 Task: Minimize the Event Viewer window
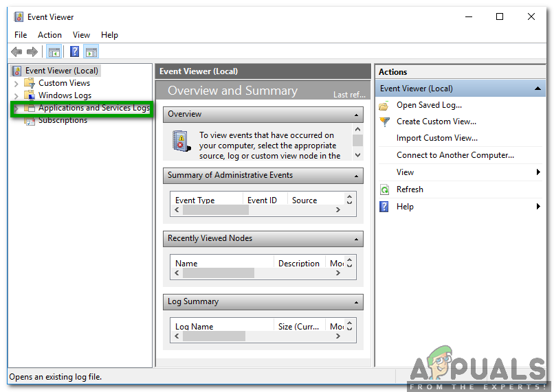coord(469,16)
